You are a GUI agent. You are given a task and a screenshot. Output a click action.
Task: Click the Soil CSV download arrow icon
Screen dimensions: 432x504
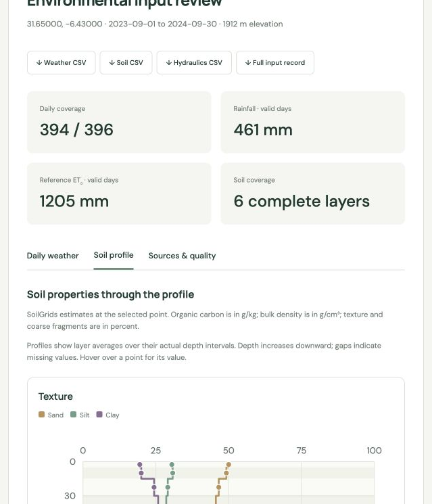[112, 63]
